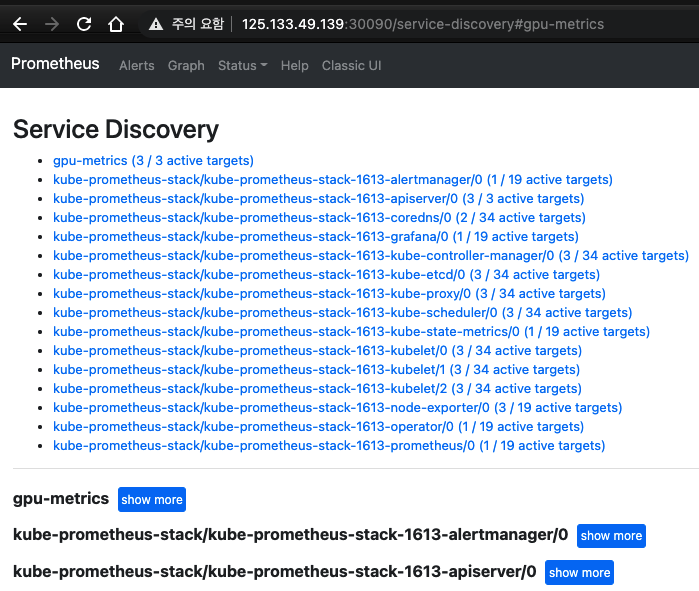Open the Alerts page
699x591 pixels.
pyautogui.click(x=136, y=66)
